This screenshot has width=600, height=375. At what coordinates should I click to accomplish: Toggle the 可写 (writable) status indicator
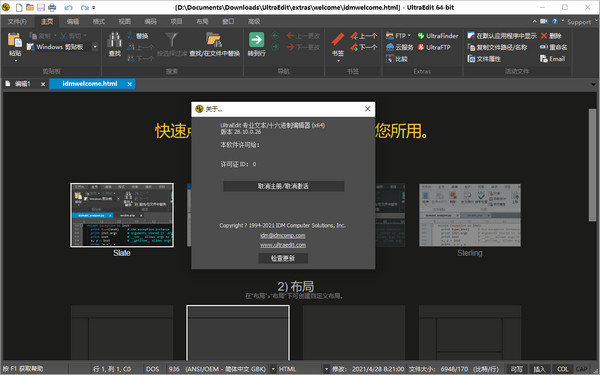click(517, 369)
